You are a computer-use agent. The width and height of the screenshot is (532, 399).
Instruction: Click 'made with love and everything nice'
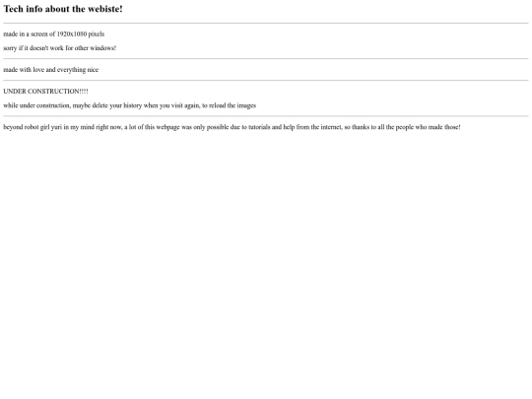coord(51,70)
